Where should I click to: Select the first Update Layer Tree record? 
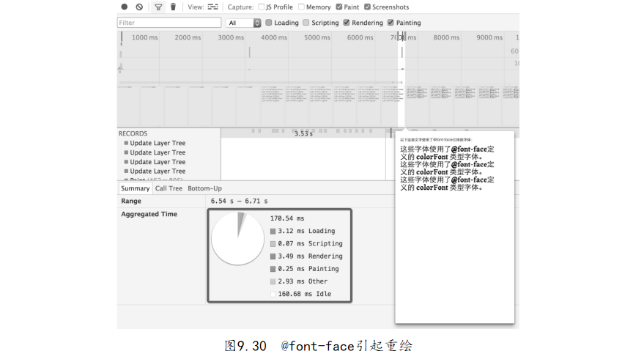158,143
